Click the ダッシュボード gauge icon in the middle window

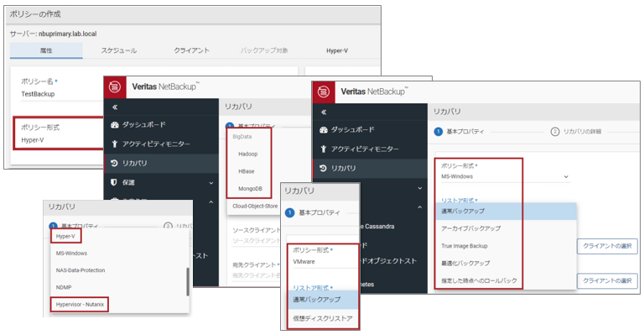pos(115,125)
